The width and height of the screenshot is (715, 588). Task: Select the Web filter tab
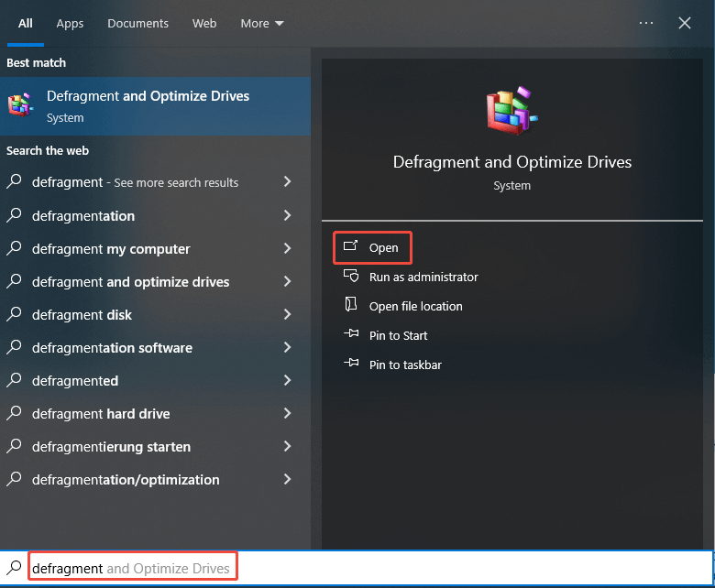tap(204, 23)
